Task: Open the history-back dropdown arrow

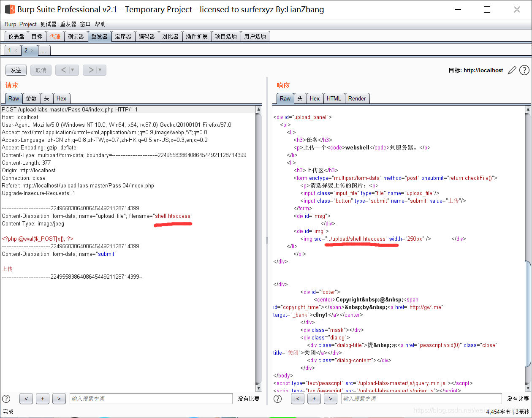Action: pyautogui.click(x=72, y=70)
